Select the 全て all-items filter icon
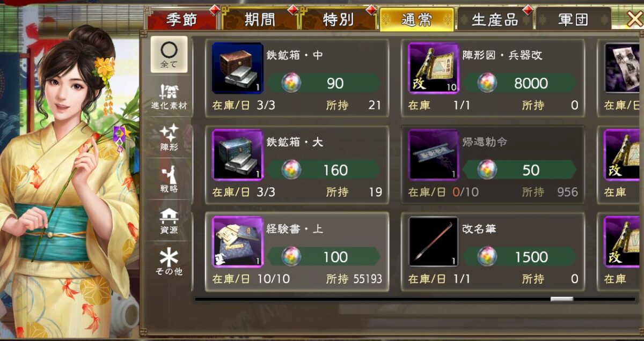Image resolution: width=644 pixels, height=341 pixels. [169, 54]
